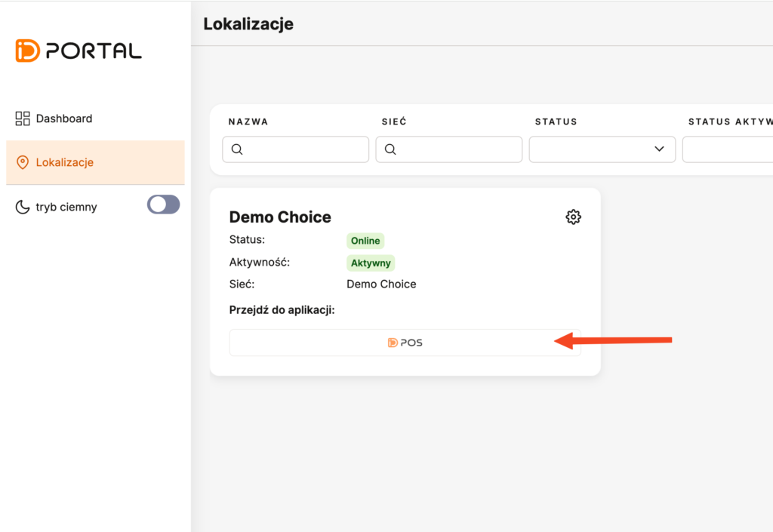
Task: Click the chevron arrow in Status dropdown
Action: [x=659, y=149]
